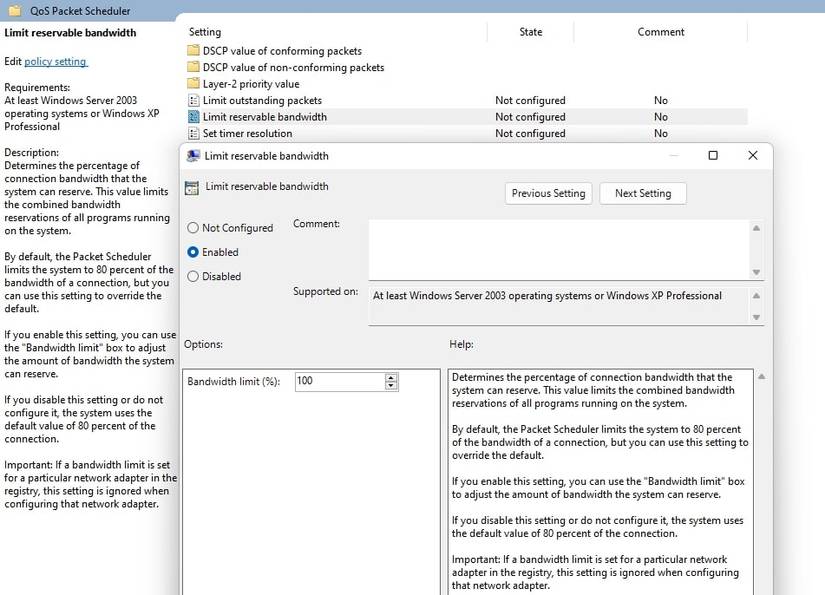Sort list by State column header
Image resolution: width=825 pixels, height=595 pixels.
(530, 32)
